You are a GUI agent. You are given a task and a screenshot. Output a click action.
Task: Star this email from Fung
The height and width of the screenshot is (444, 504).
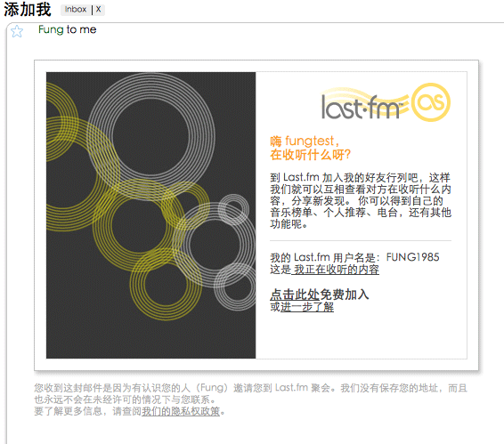(x=17, y=31)
